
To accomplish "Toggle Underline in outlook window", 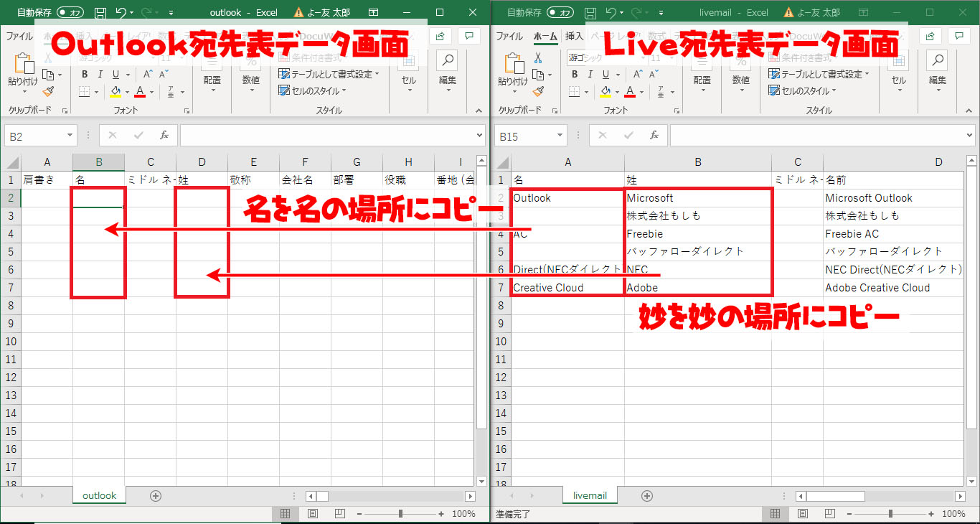I will pos(116,75).
